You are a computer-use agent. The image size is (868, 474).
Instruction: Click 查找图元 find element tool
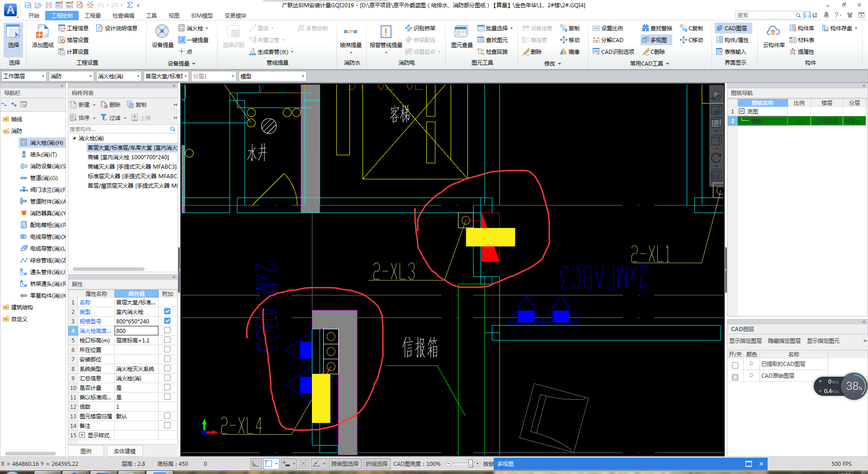coord(492,40)
